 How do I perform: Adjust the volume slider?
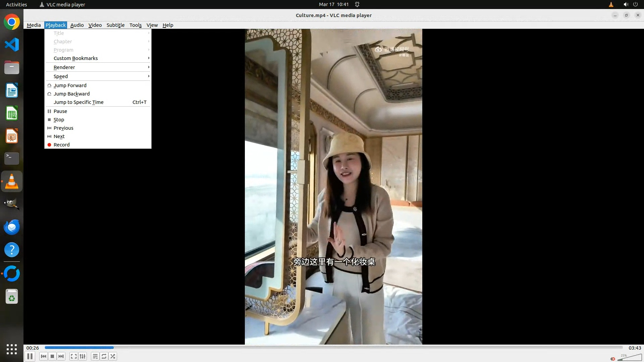630,358
